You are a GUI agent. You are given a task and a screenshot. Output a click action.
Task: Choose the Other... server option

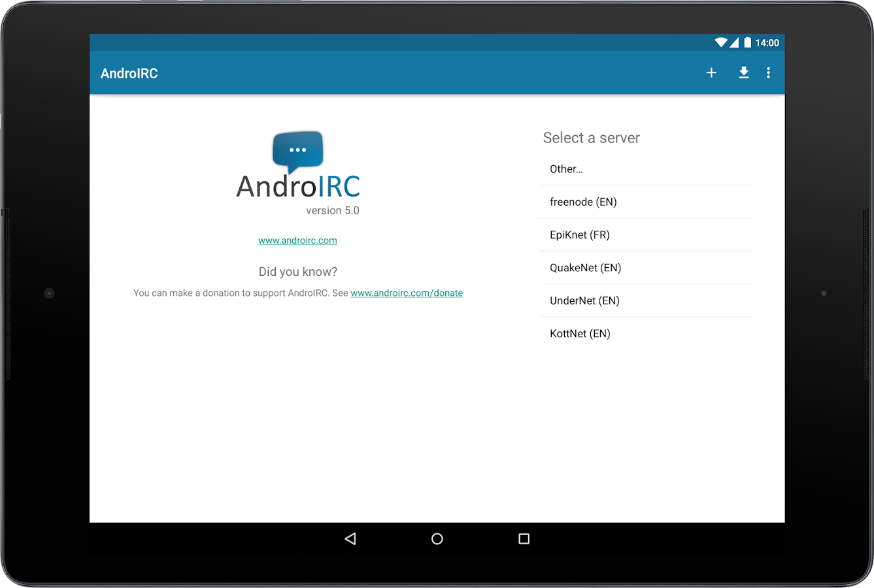[566, 169]
